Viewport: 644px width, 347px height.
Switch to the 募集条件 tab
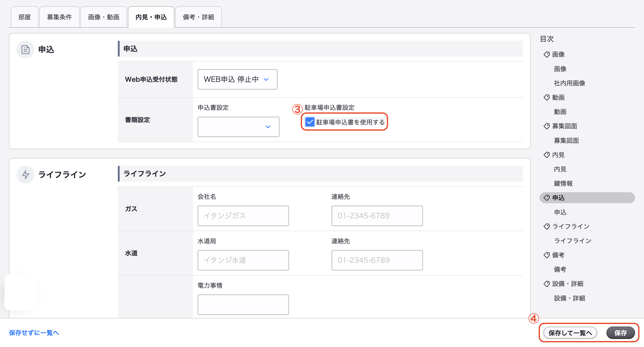coord(59,17)
